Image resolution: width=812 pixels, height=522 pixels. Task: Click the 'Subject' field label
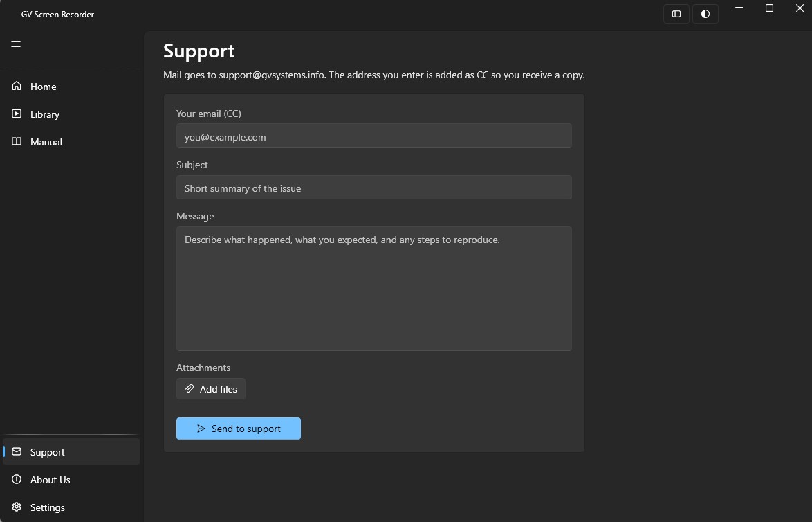[192, 165]
